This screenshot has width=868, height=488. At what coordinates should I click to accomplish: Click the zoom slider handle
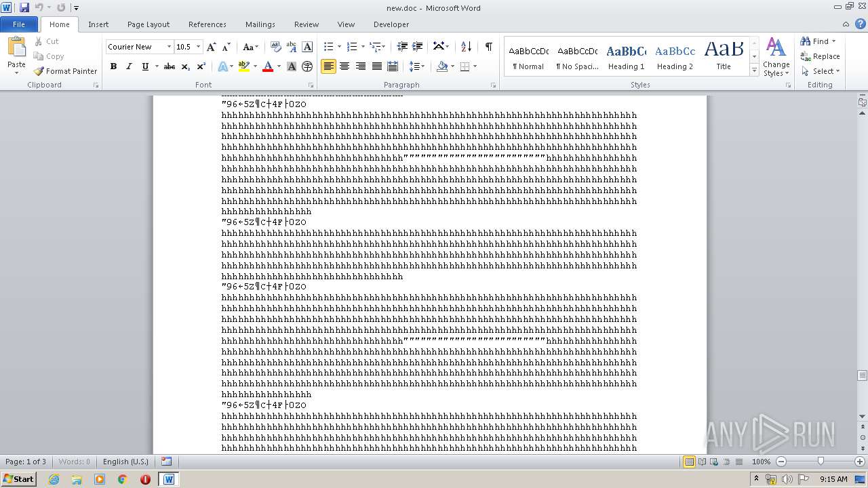click(x=821, y=462)
